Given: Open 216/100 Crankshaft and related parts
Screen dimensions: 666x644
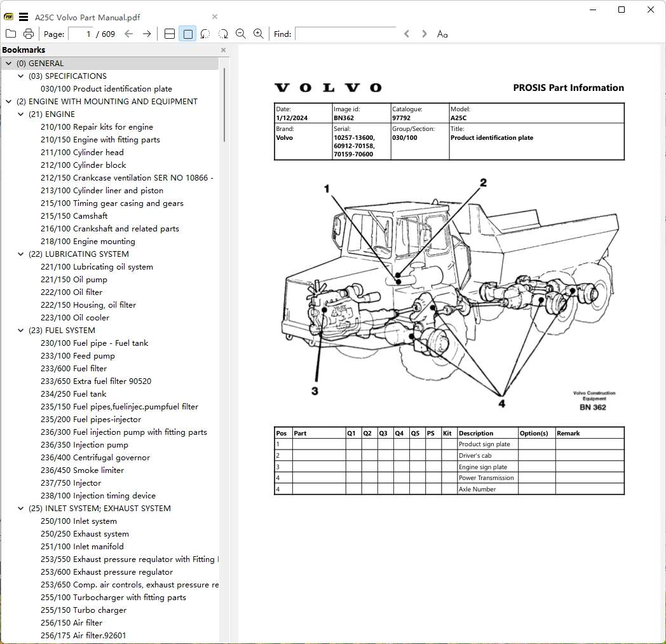Looking at the screenshot, I should click(x=109, y=228).
